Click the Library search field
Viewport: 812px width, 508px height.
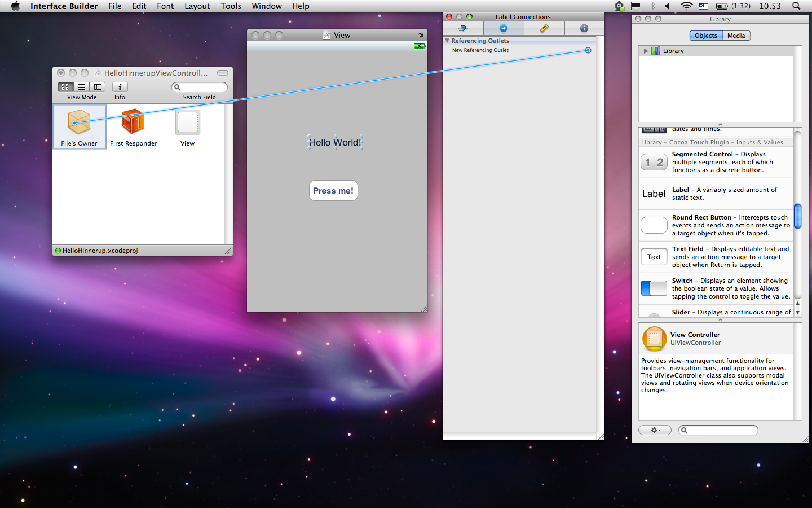[x=718, y=430]
